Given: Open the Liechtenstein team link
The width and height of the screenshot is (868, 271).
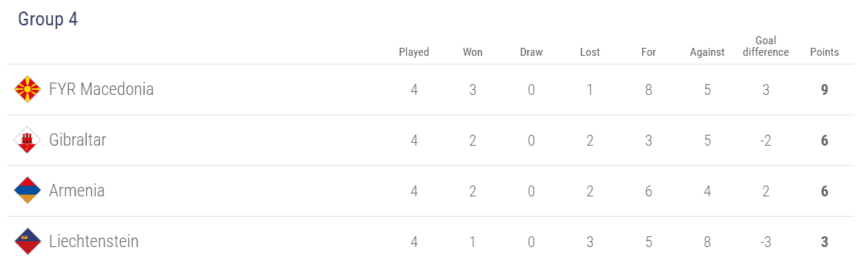Looking at the screenshot, I should [x=93, y=241].
